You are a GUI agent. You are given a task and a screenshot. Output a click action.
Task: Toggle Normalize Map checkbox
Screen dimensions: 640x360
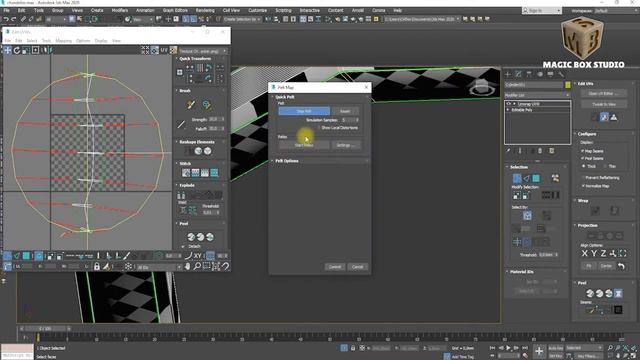click(x=583, y=186)
